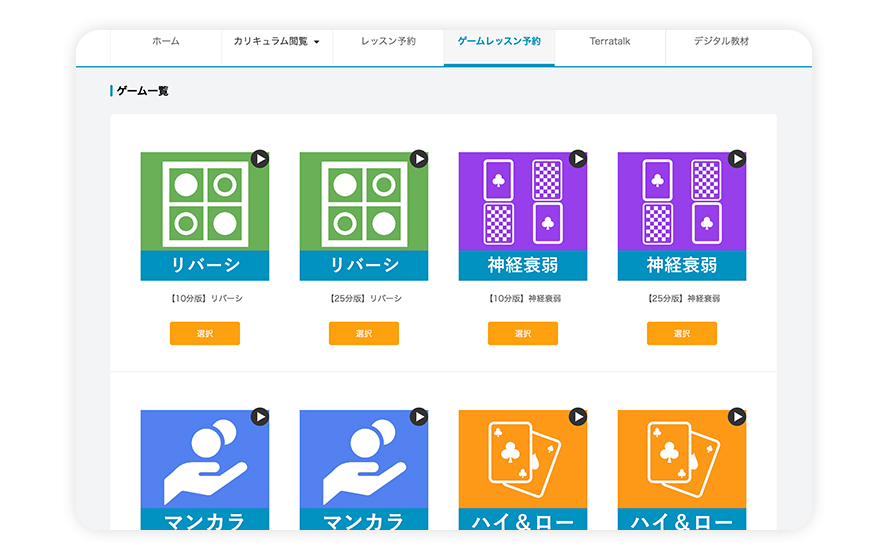Screen dimensions: 888x560
Task: Open the 10分版 リバーシ game thumbnail
Action: click(x=205, y=215)
